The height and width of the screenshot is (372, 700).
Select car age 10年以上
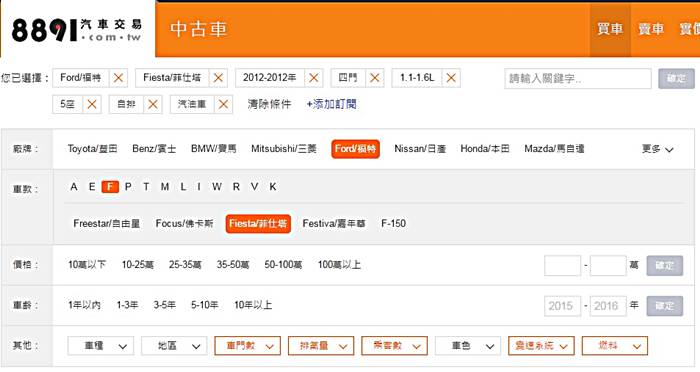pyautogui.click(x=253, y=305)
